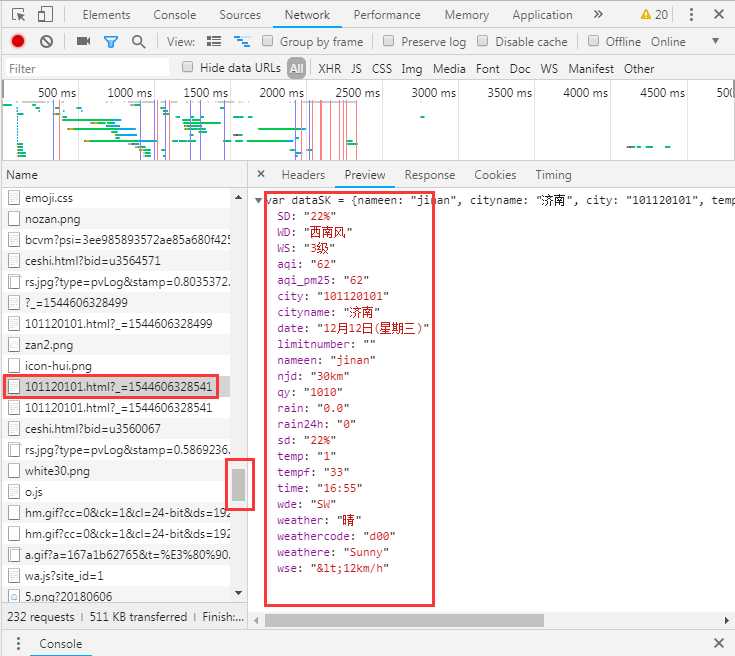Filter requests by JS type

356,69
